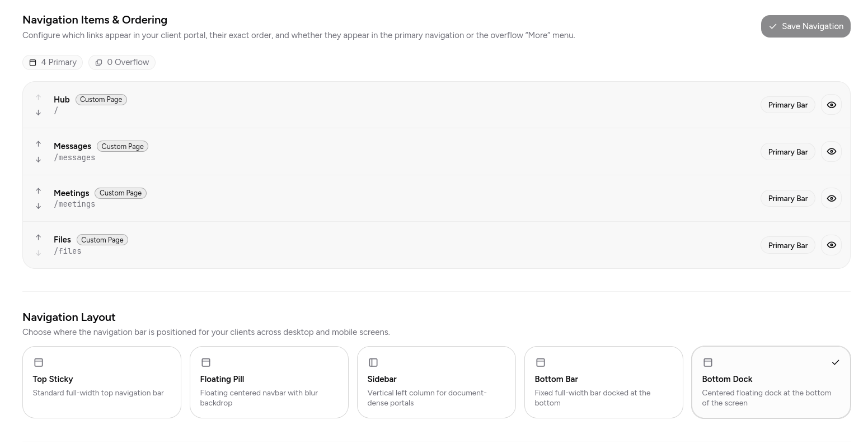Move Messages item up with arrow

click(38, 144)
